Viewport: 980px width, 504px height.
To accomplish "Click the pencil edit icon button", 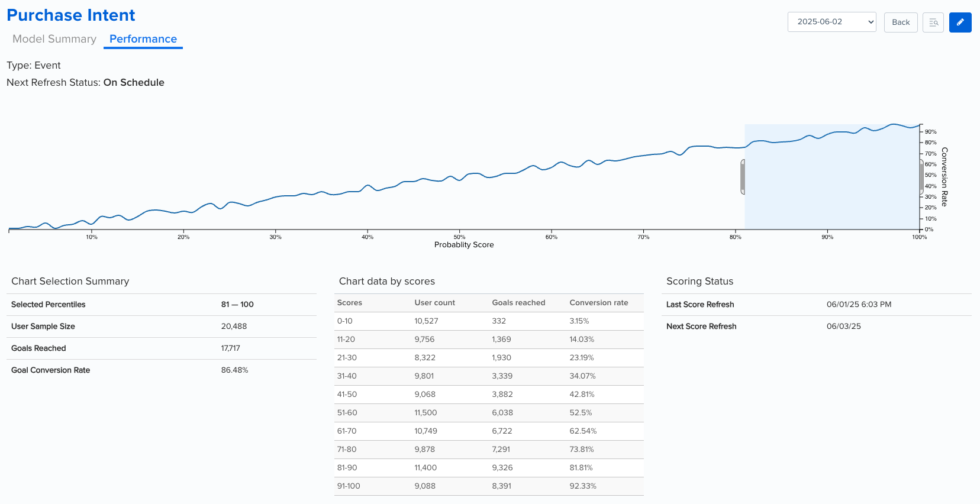I will click(x=960, y=22).
